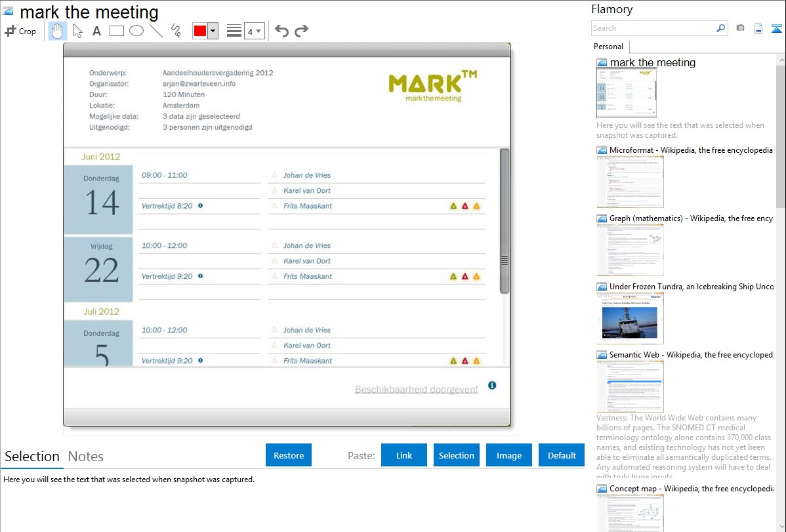786x532 pixels.
Task: Select "Concept map - Wikipedia" title
Action: tap(691, 489)
